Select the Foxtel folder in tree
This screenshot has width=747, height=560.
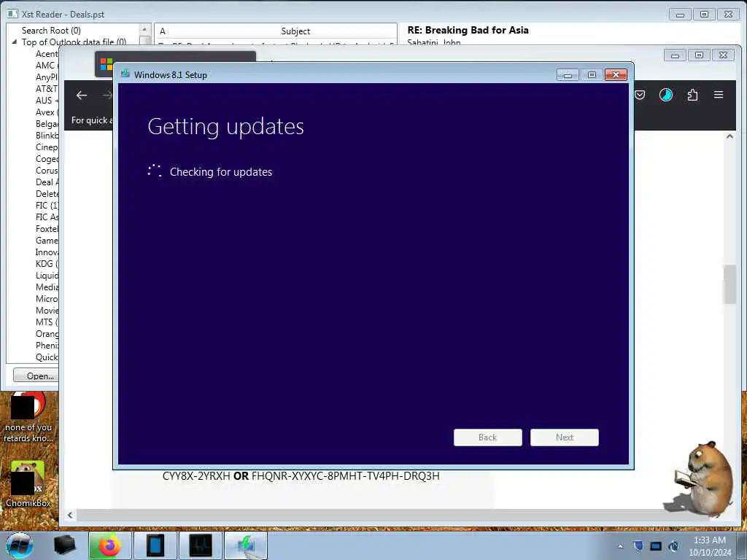[46, 228]
